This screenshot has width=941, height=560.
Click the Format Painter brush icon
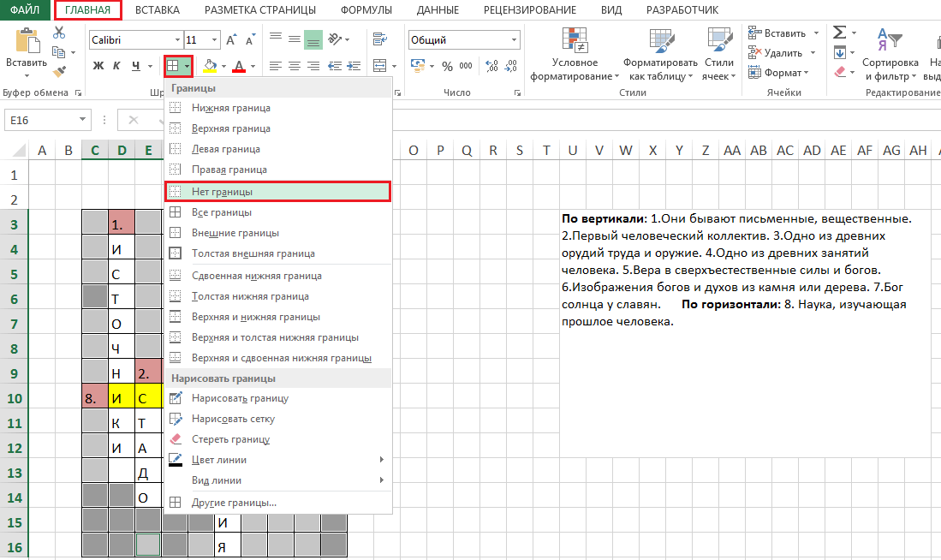tap(59, 73)
